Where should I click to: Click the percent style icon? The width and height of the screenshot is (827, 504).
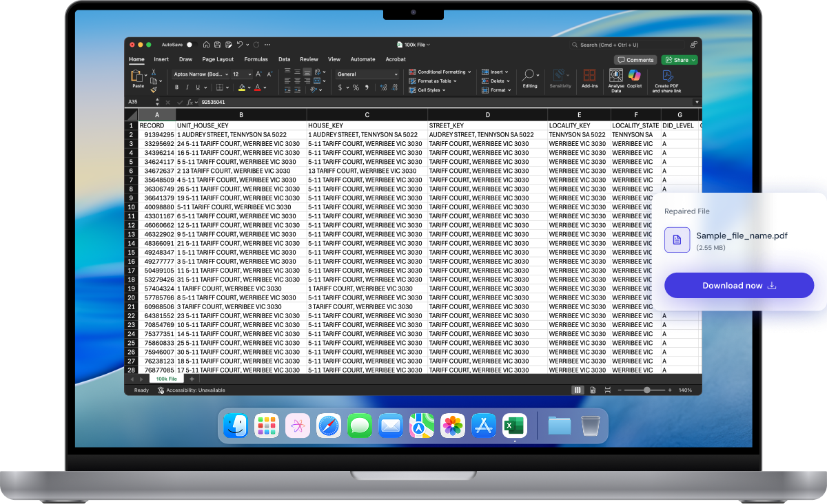[356, 87]
